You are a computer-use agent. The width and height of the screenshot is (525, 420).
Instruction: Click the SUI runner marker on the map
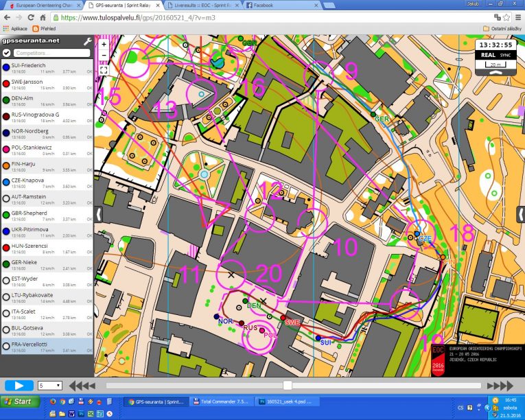coord(318,338)
